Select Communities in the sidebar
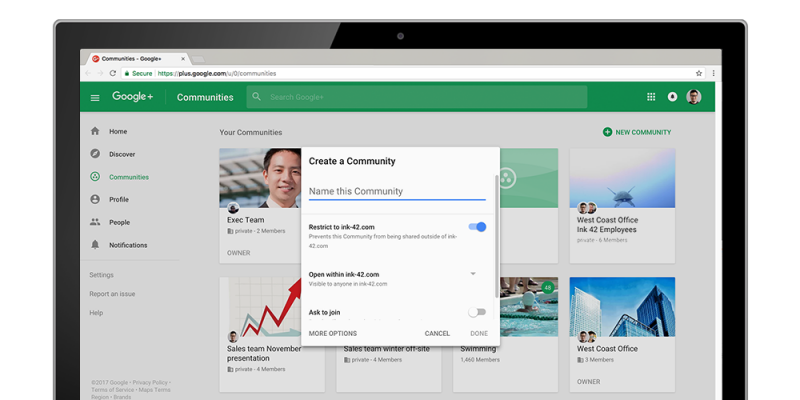 click(129, 177)
